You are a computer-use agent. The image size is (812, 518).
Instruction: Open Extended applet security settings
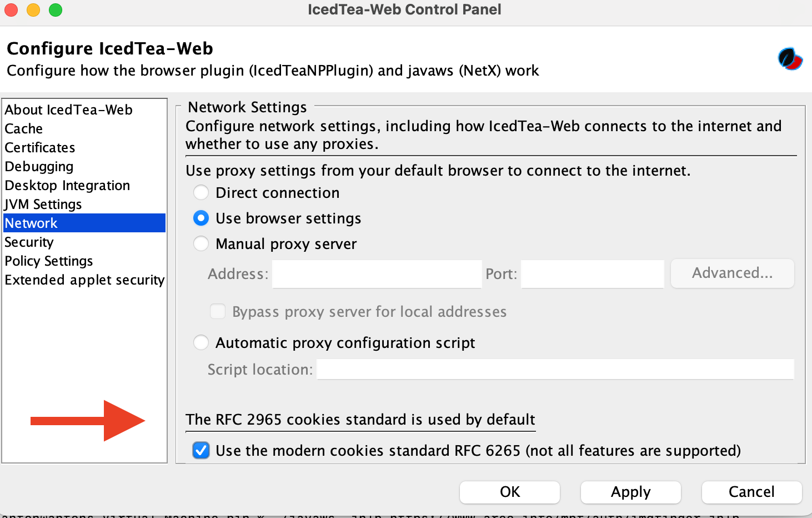click(84, 280)
